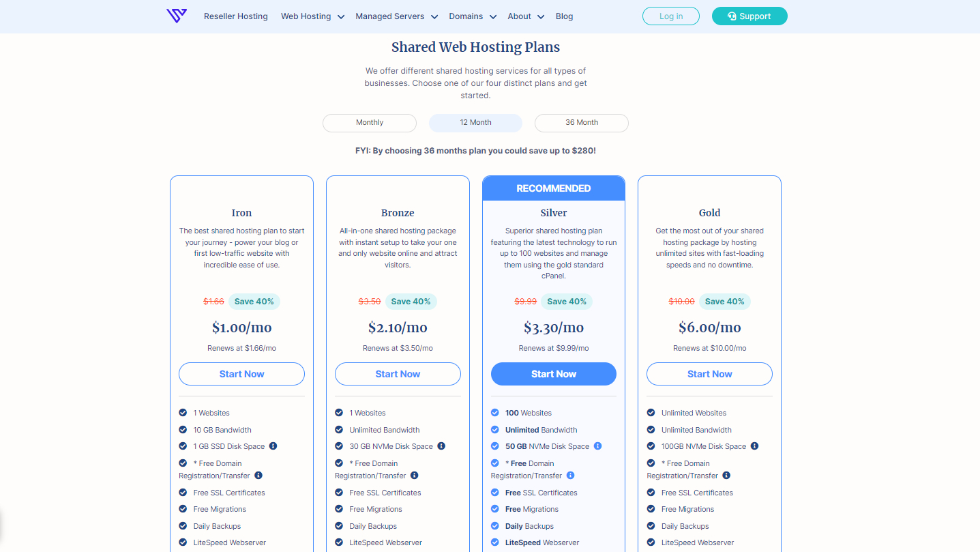Open the Managed Servers dropdown
980x552 pixels.
point(396,16)
